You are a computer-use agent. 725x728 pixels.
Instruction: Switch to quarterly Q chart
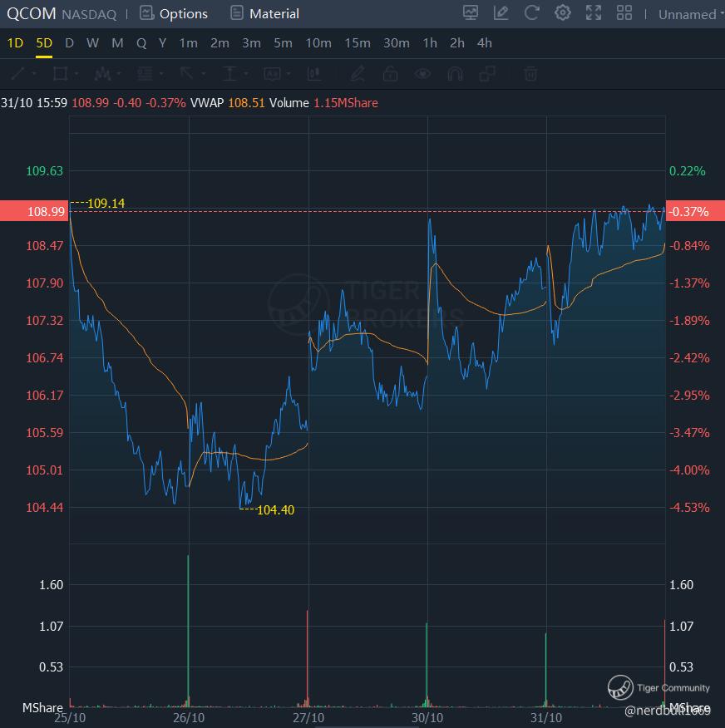[x=141, y=43]
